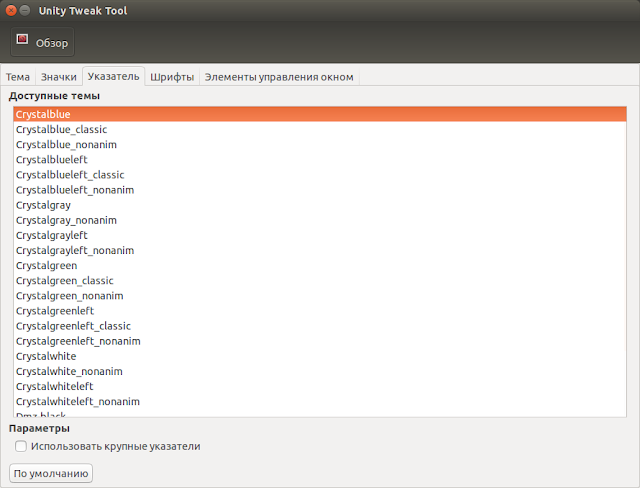This screenshot has height=488, width=640.
Task: Select Crystalwhite_nonanim theme
Action: click(x=320, y=371)
